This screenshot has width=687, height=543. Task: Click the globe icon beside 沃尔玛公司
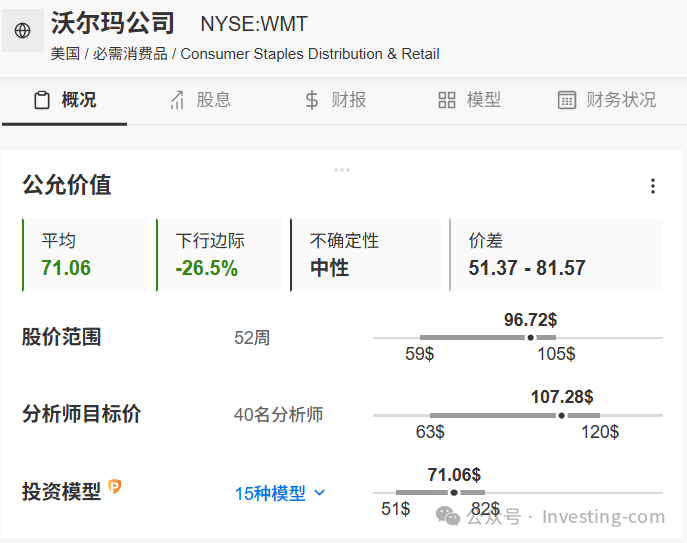pos(22,31)
